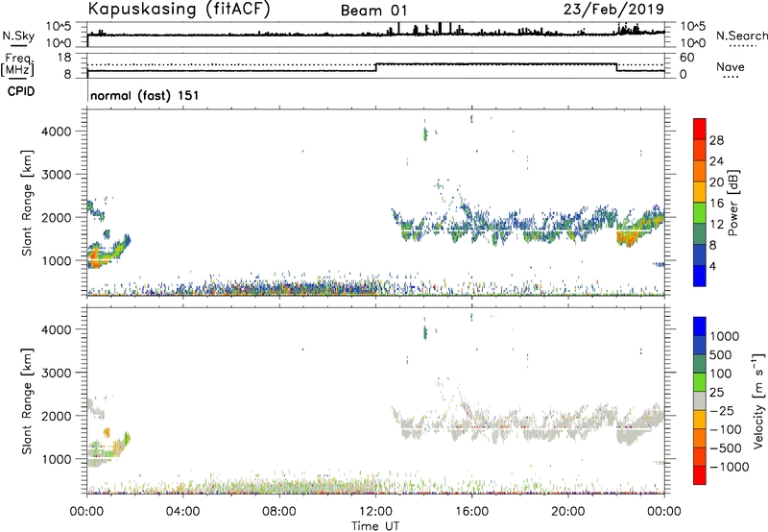Screen dimensions: 768x532
Task: Click the 'Power [dB]' colorbar label
Action: pos(733,203)
